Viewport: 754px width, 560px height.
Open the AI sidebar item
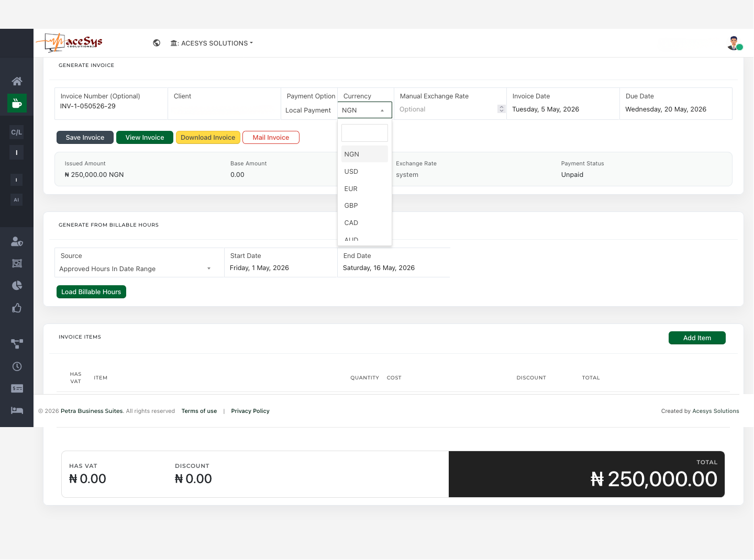pos(17,199)
